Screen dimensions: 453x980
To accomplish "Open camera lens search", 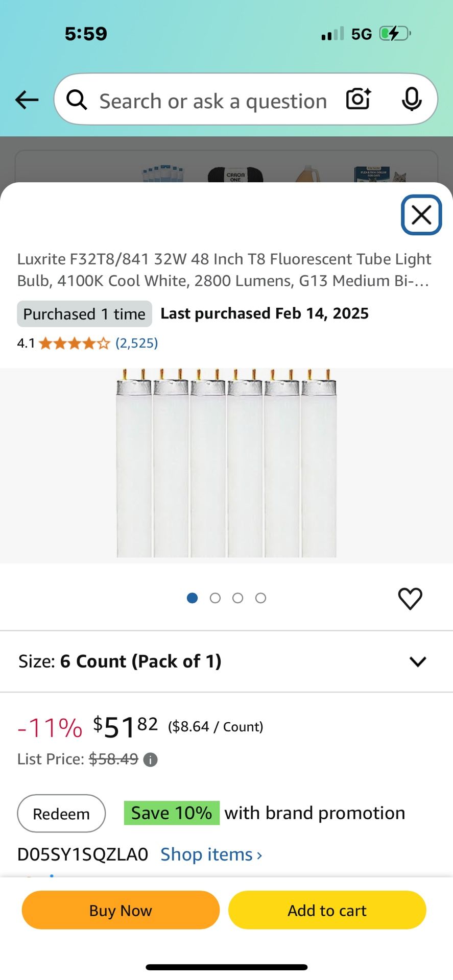I will point(358,99).
